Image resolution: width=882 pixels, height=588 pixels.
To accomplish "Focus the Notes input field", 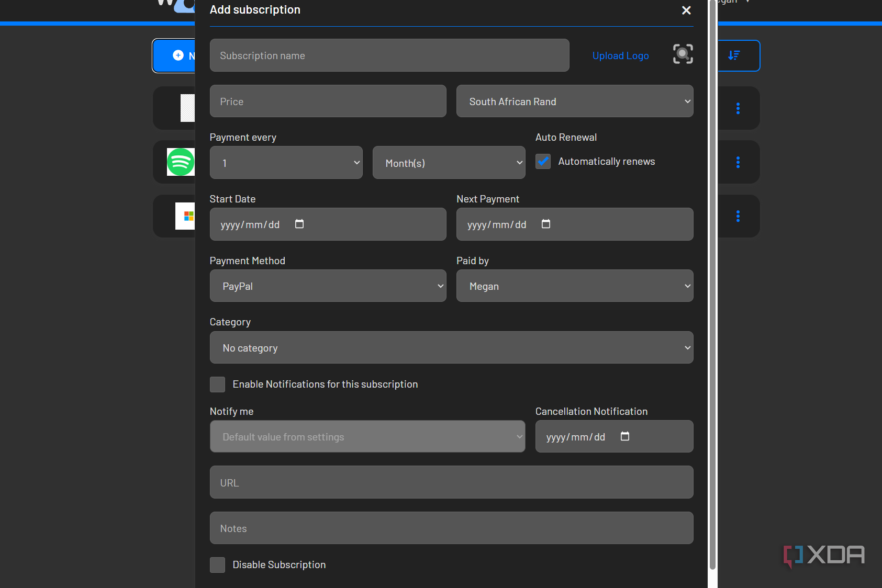I will pyautogui.click(x=452, y=528).
